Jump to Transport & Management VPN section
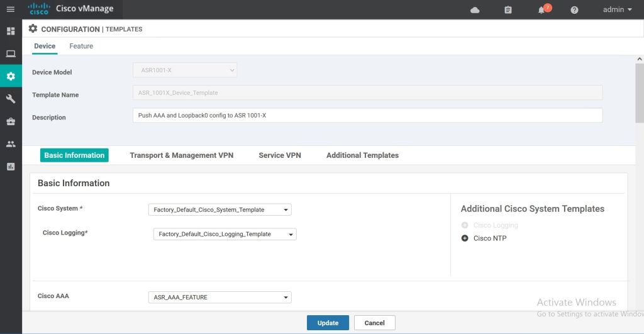The height and width of the screenshot is (334, 644). point(181,155)
